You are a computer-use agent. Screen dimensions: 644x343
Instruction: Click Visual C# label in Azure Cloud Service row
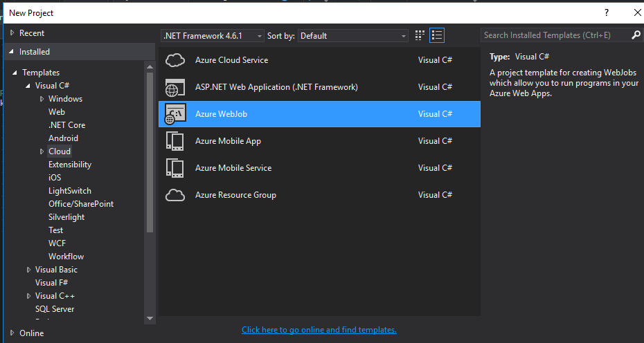pyautogui.click(x=435, y=60)
